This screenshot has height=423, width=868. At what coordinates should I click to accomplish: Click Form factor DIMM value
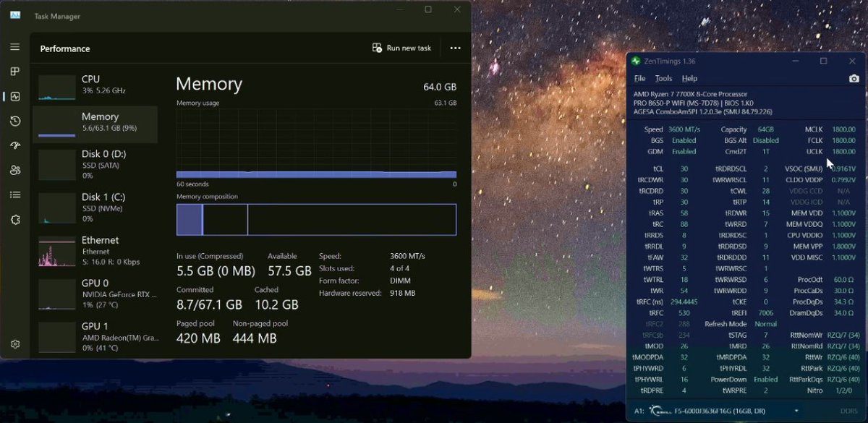tap(399, 281)
